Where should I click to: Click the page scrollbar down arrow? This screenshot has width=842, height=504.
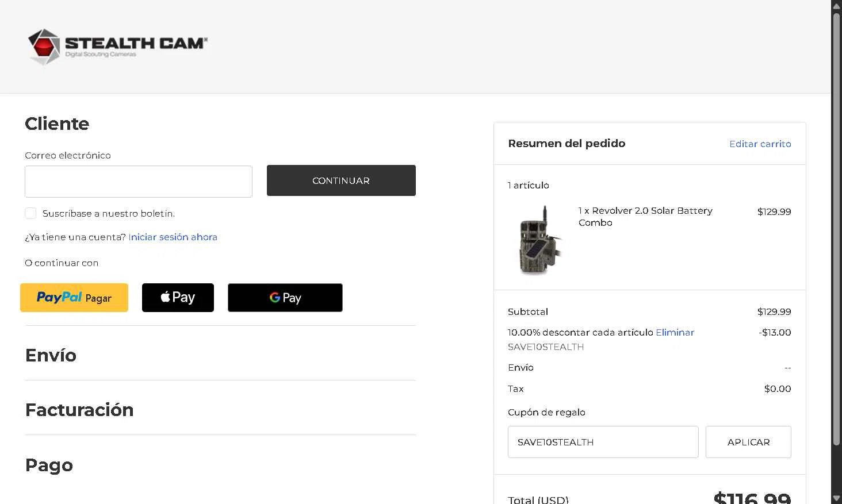836,498
